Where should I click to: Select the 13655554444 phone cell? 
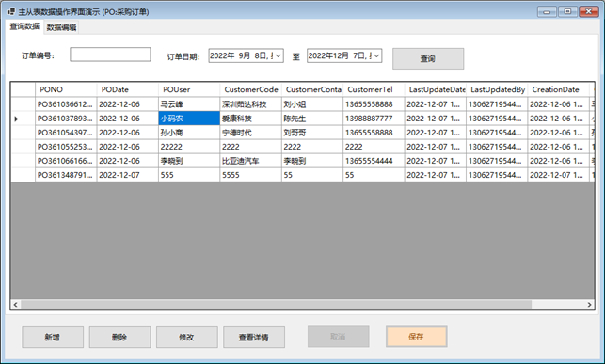point(374,161)
